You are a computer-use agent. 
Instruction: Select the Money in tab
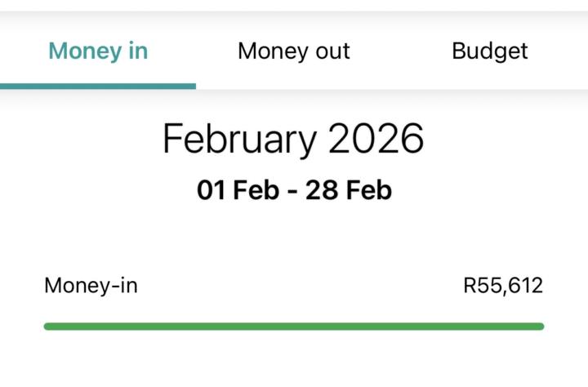coord(98,51)
